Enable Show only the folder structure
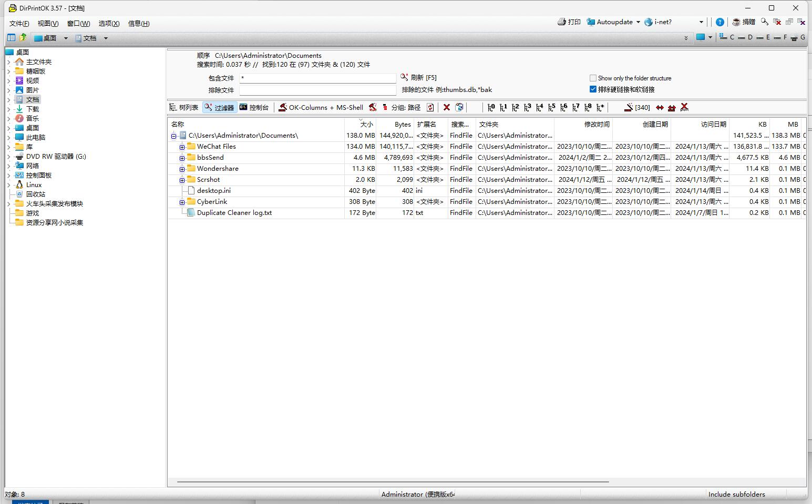 [x=593, y=78]
